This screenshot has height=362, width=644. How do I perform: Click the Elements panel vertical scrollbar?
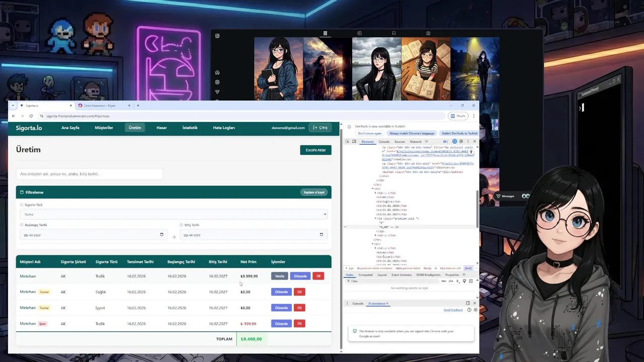(477, 209)
